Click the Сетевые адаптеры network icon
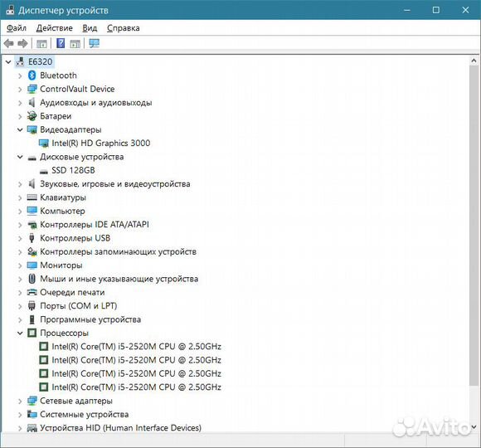Viewport: 481px width, 448px height. (32, 401)
